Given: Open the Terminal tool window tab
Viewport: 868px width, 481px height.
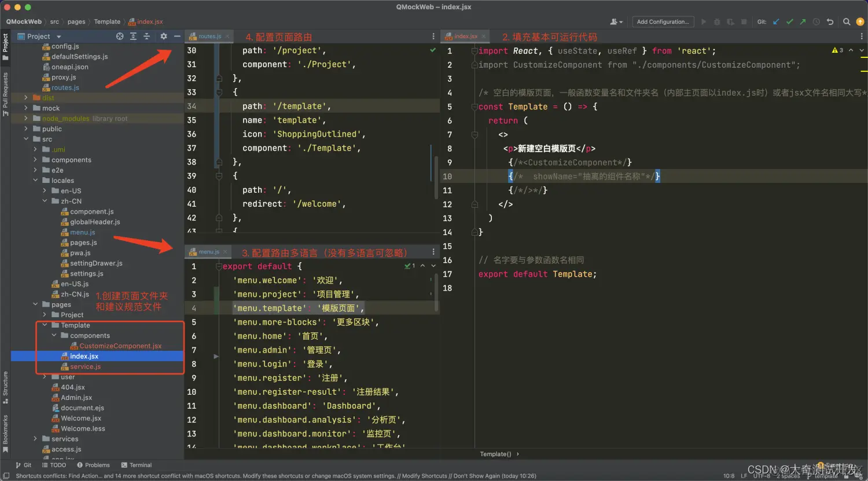Looking at the screenshot, I should coord(137,465).
